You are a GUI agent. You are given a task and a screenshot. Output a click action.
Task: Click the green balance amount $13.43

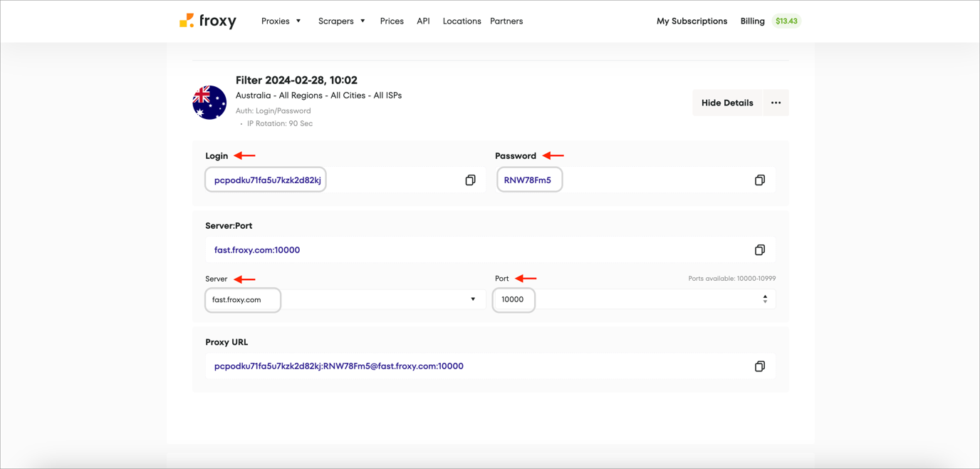tap(786, 21)
